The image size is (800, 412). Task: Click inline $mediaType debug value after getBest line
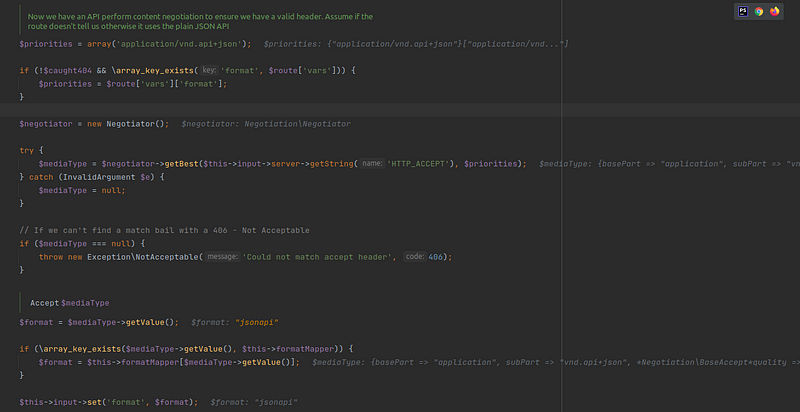pos(669,164)
